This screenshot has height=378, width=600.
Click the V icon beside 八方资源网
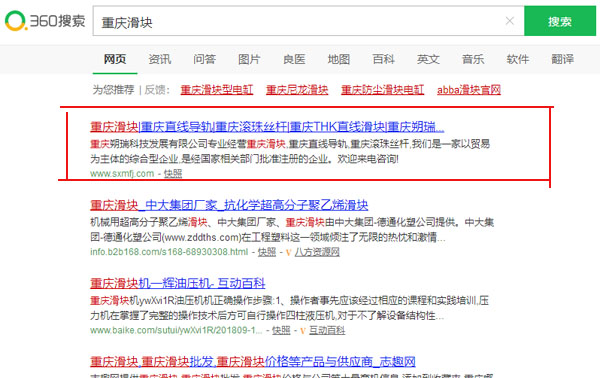tap(289, 253)
